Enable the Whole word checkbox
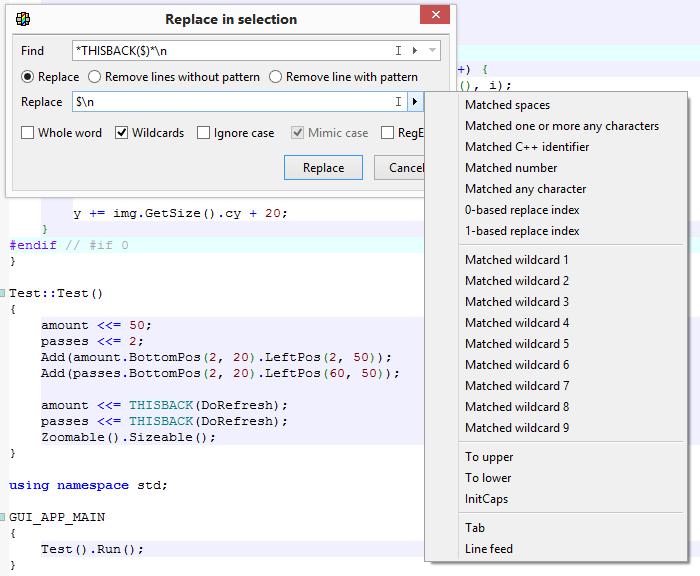 click(28, 133)
